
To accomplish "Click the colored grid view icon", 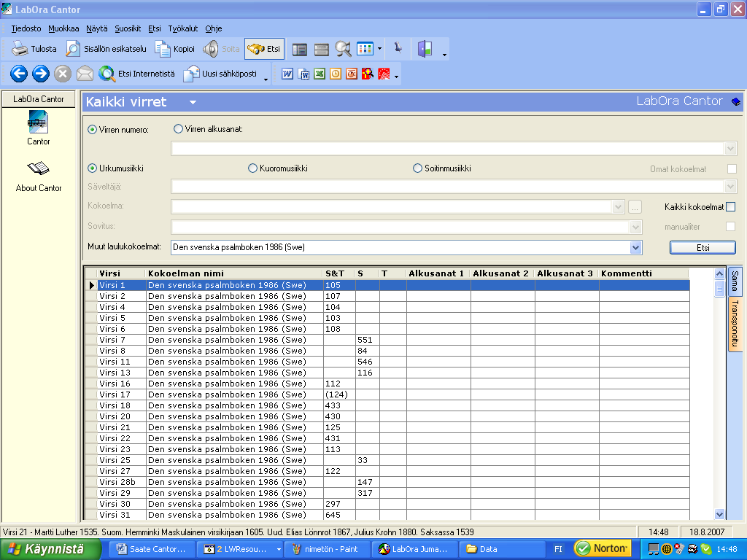I will 365,49.
